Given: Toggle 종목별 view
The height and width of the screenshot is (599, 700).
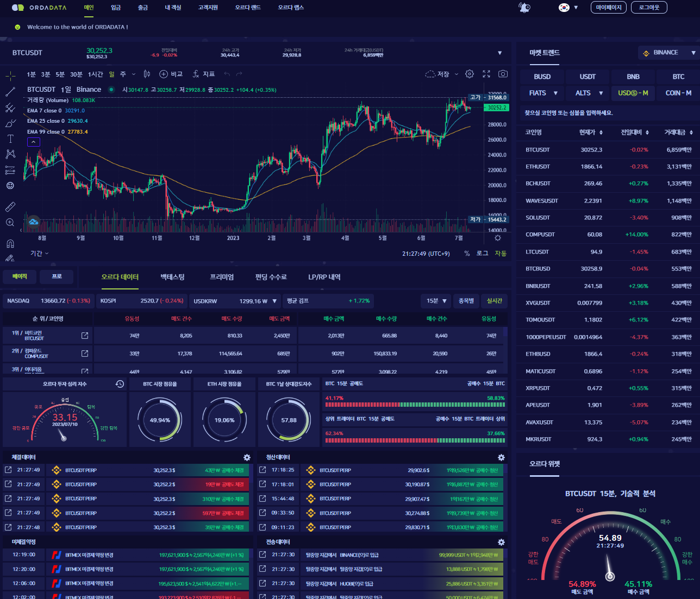Looking at the screenshot, I should pyautogui.click(x=466, y=301).
